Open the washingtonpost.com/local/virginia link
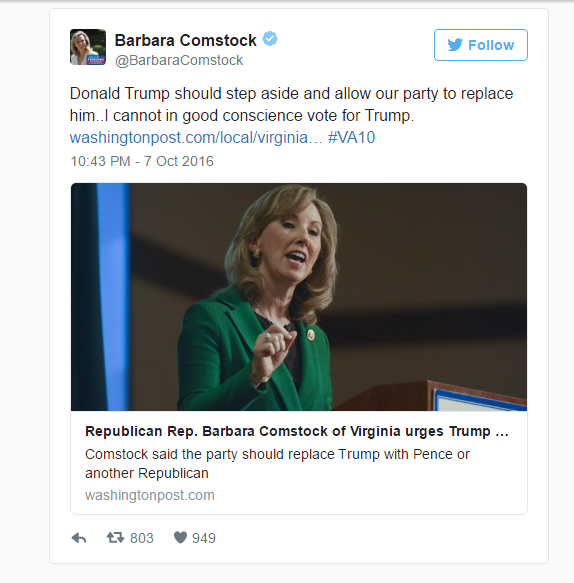574x583 pixels. pyautogui.click(x=196, y=138)
